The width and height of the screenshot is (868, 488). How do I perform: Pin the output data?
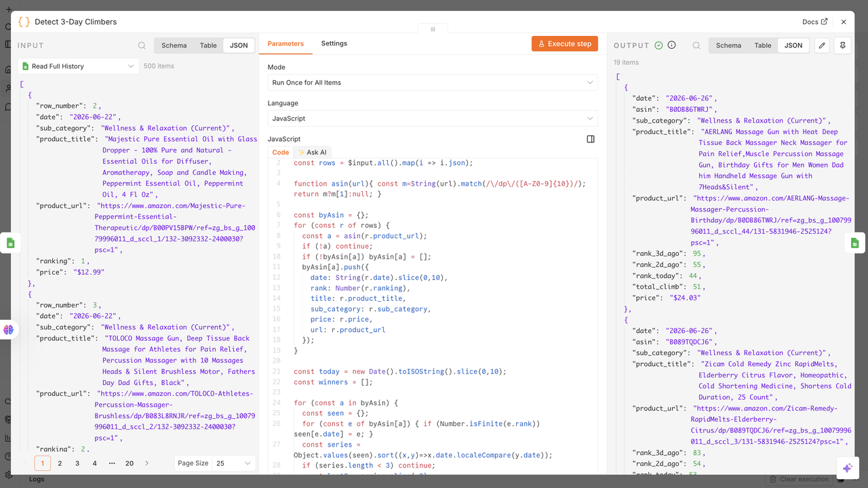(843, 45)
